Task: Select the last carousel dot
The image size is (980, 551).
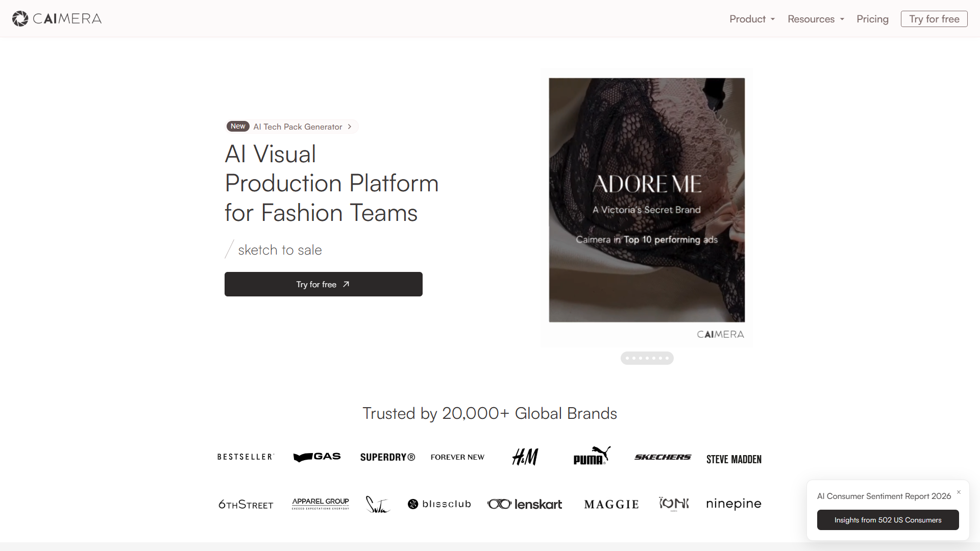Action: click(x=667, y=358)
